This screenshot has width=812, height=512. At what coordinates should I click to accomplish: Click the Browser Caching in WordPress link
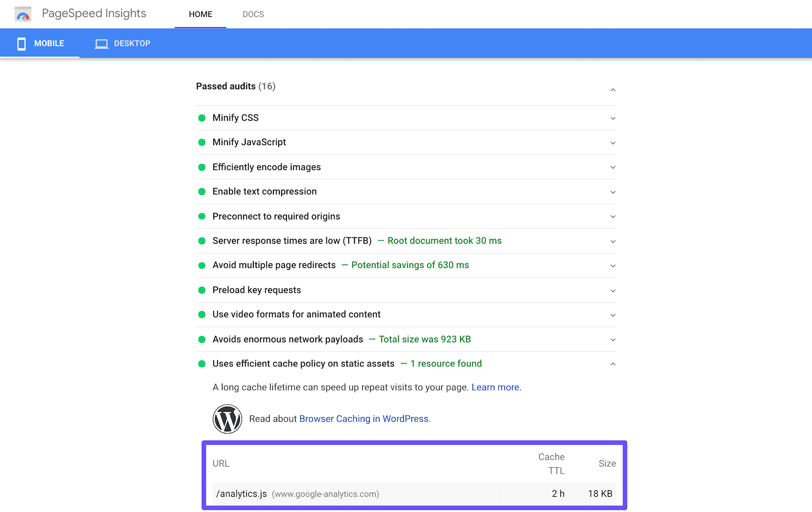[x=363, y=418]
